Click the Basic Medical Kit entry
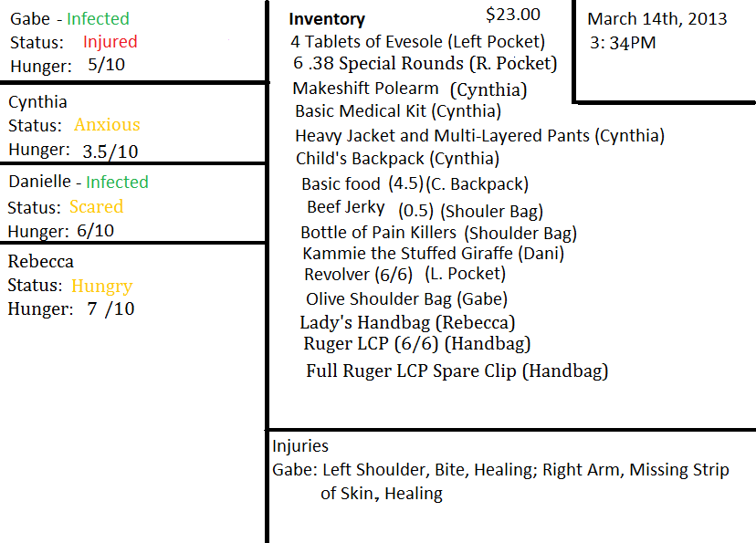 [x=398, y=111]
